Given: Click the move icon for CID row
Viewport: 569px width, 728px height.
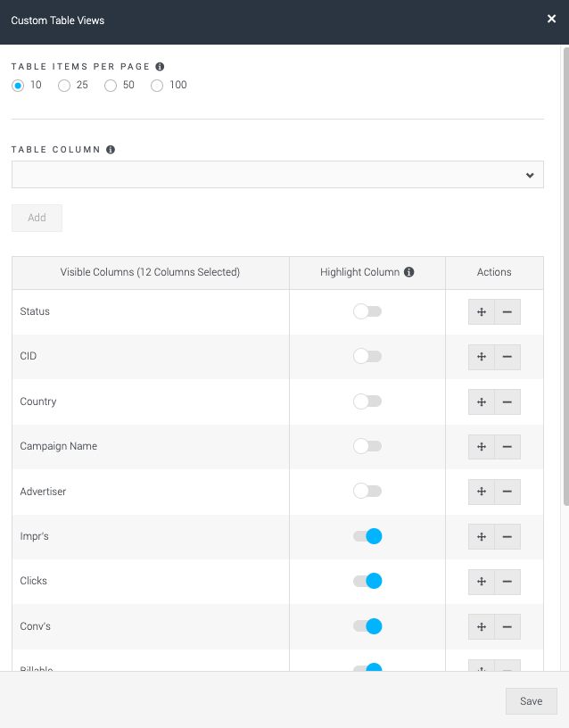Looking at the screenshot, I should (482, 357).
